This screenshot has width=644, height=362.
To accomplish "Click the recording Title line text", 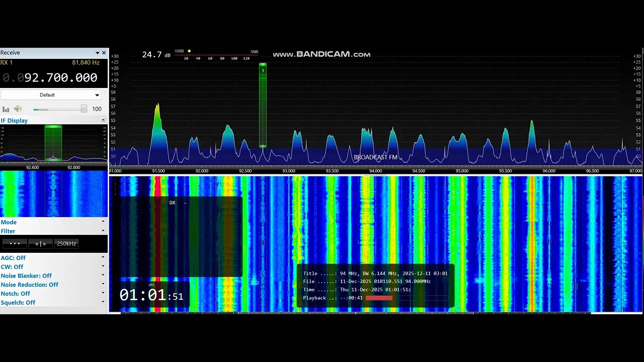I will coord(375,274).
